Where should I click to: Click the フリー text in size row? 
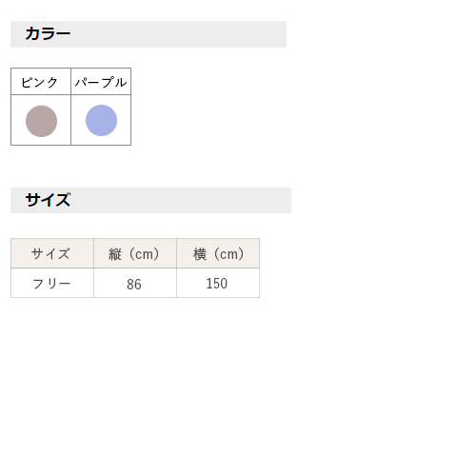click(x=51, y=284)
